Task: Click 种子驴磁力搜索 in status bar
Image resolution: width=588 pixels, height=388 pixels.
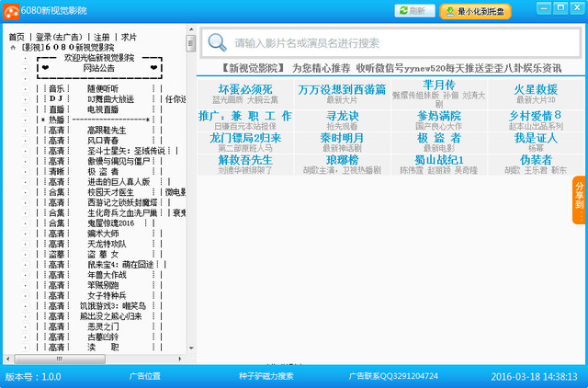Action: pyautogui.click(x=266, y=376)
